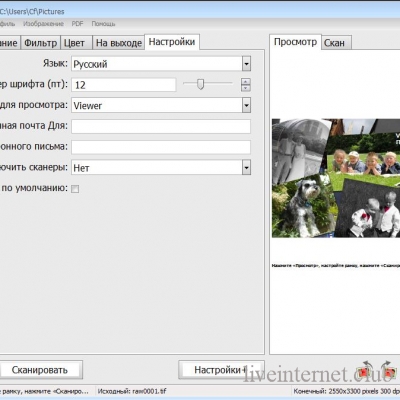
Task: Click the preview photo collage image
Action: point(336,178)
